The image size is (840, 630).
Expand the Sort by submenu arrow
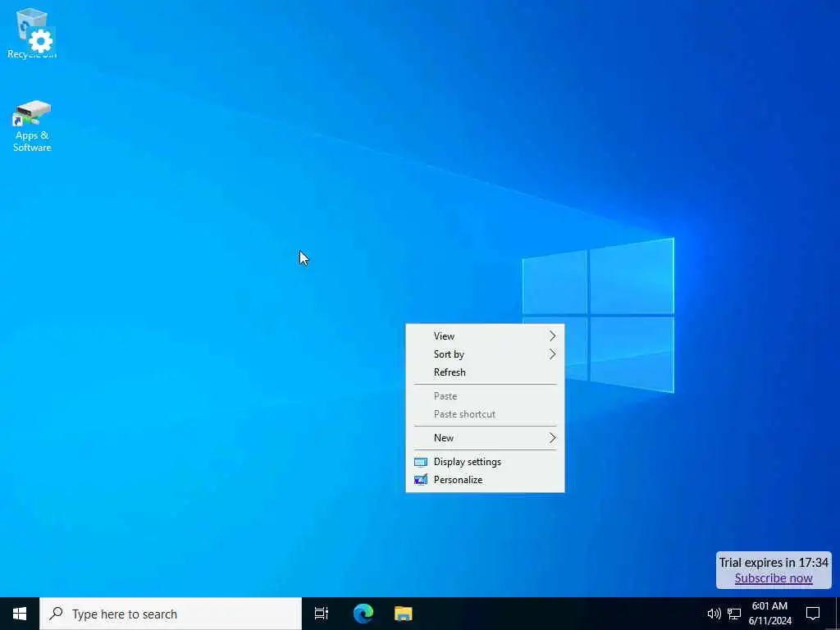point(552,354)
